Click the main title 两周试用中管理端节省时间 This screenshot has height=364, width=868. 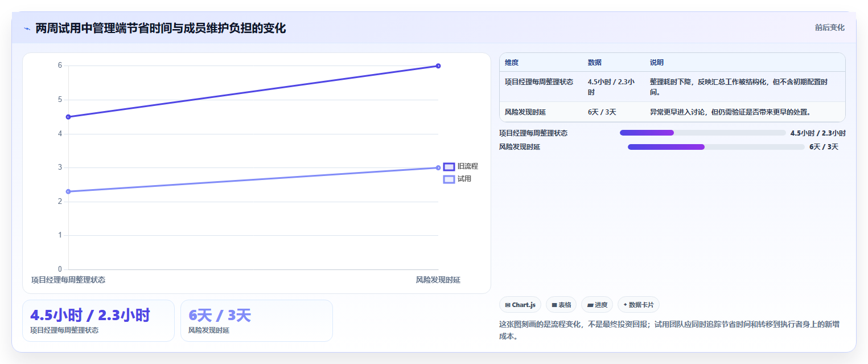click(x=161, y=28)
